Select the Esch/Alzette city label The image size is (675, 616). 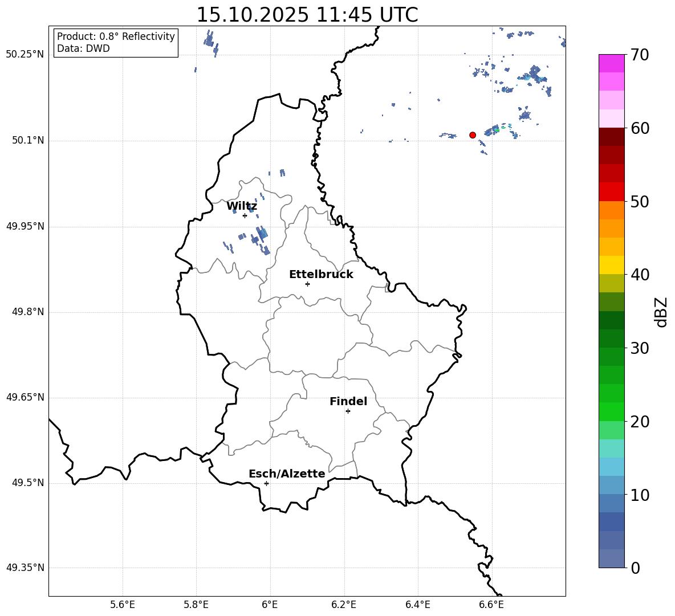click(x=287, y=474)
